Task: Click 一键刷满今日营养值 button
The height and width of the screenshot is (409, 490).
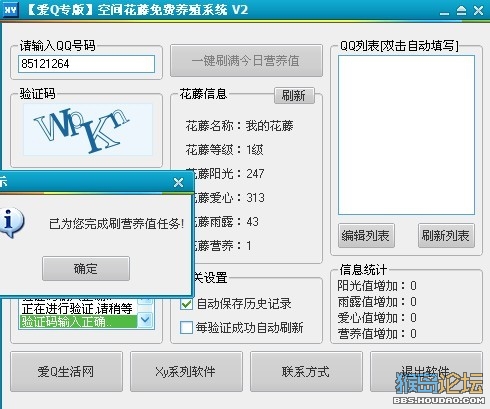Action: click(246, 61)
